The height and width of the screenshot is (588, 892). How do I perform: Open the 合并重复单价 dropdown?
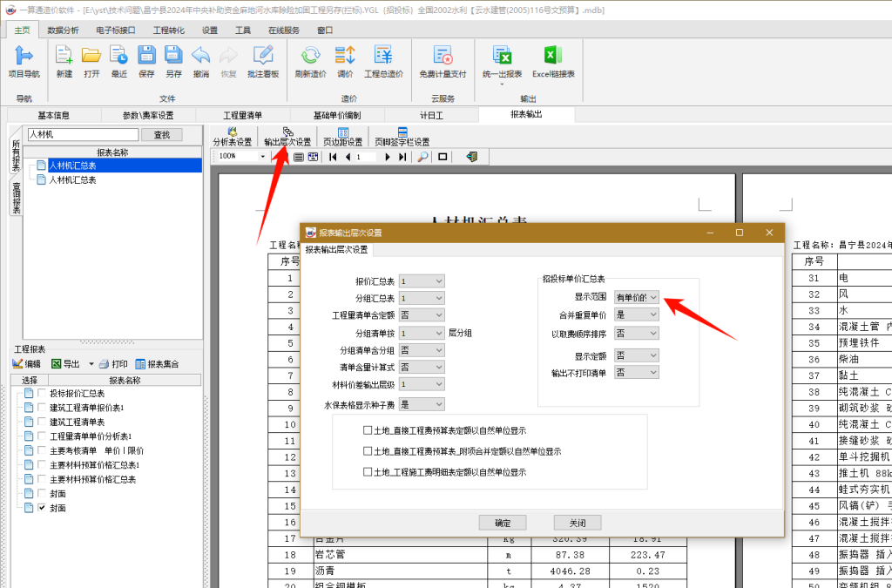tap(637, 315)
